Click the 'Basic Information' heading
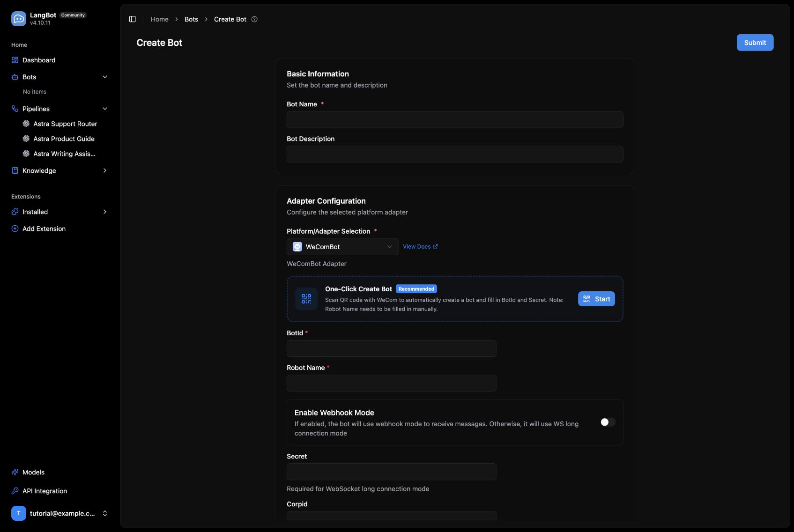Image resolution: width=794 pixels, height=532 pixels. point(318,74)
